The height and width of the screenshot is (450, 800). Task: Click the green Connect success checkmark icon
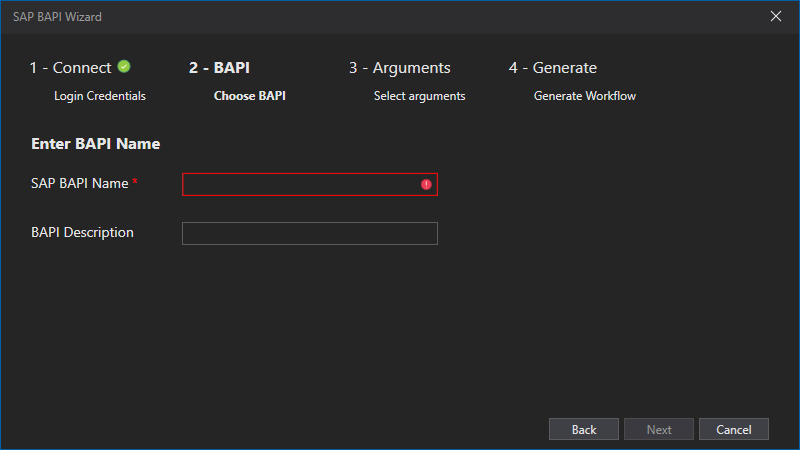(x=124, y=66)
